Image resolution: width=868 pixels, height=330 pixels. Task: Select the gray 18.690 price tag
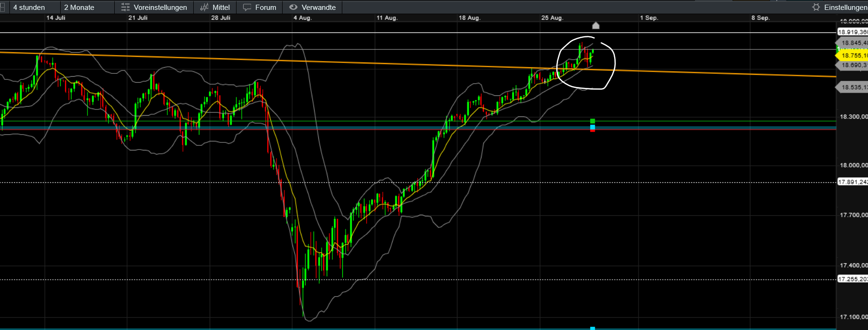click(852, 65)
